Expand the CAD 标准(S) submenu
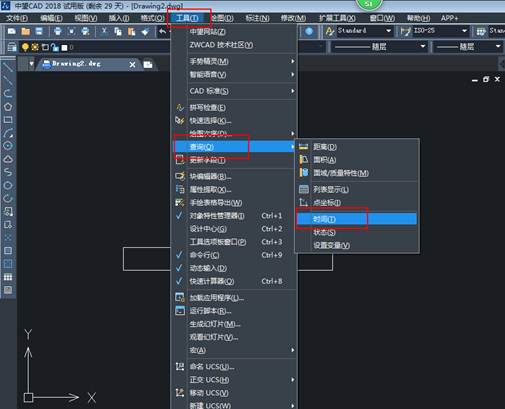Image resolution: width=505 pixels, height=409 pixels. coord(233,91)
